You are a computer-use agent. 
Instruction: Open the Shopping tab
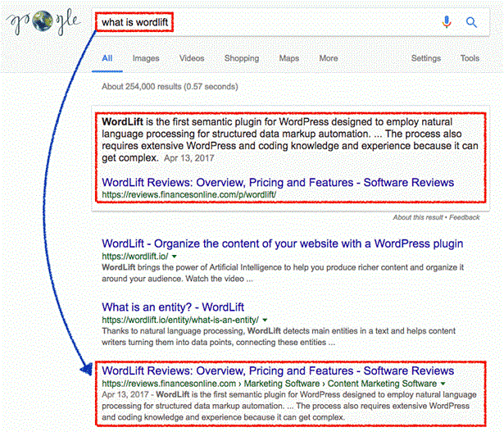242,58
